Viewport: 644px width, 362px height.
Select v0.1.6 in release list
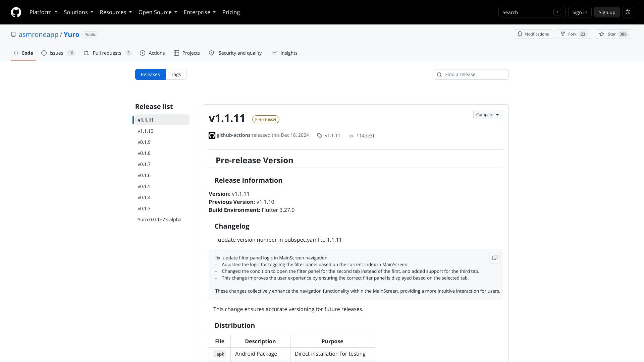pyautogui.click(x=162, y=175)
